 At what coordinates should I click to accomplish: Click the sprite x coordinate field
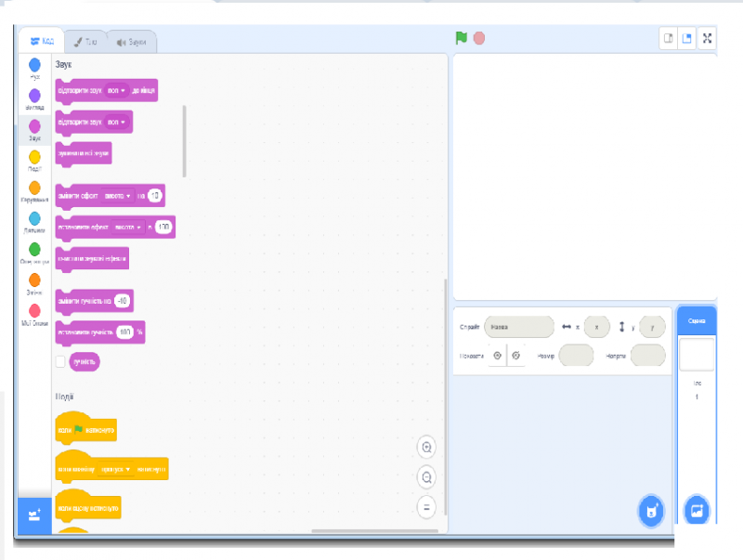(596, 327)
